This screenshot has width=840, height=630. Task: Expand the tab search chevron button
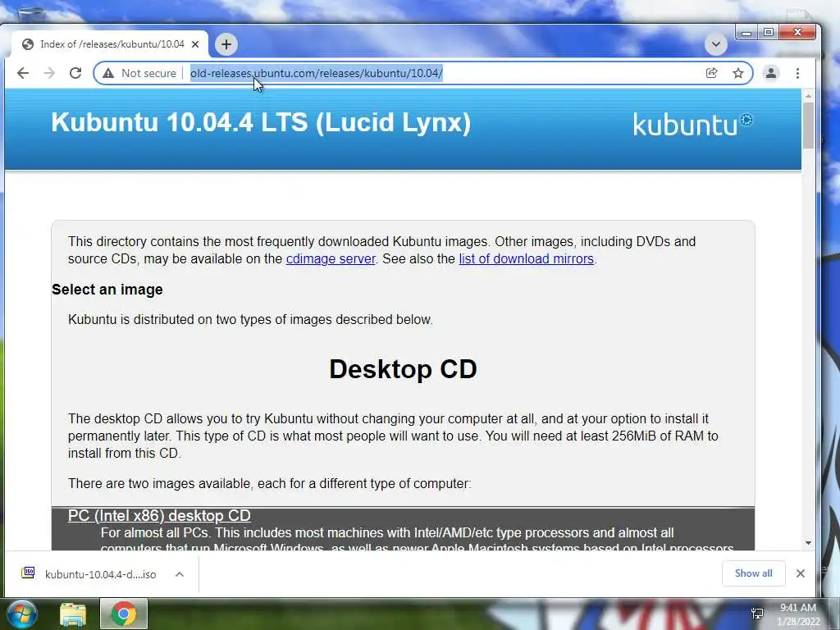click(x=715, y=44)
